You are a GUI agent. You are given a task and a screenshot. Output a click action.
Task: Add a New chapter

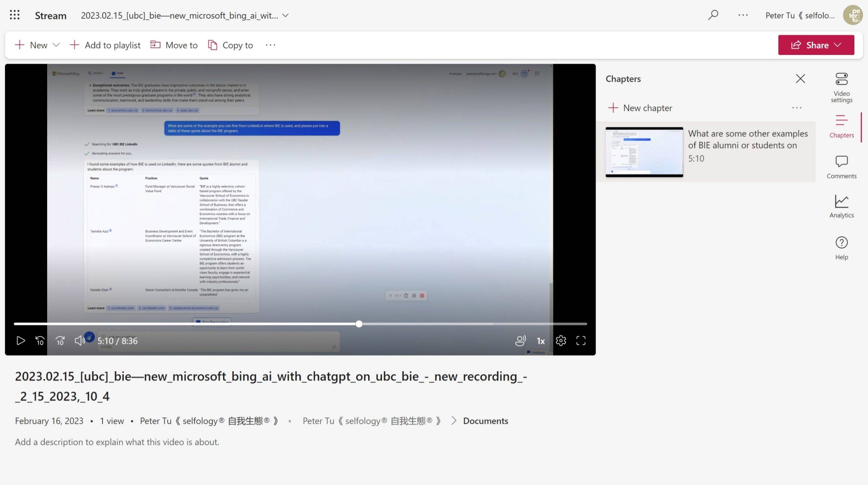click(640, 108)
